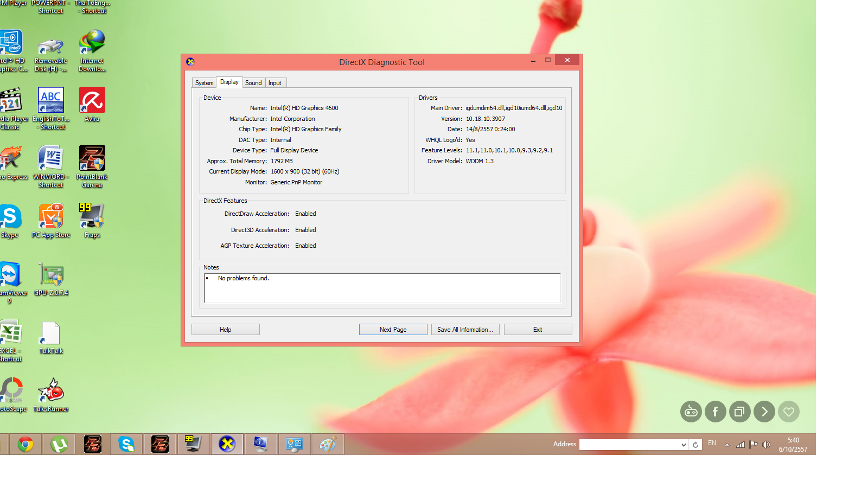Open the Avira desktop icon
Image resolution: width=868 pixels, height=488 pixels.
tap(92, 105)
